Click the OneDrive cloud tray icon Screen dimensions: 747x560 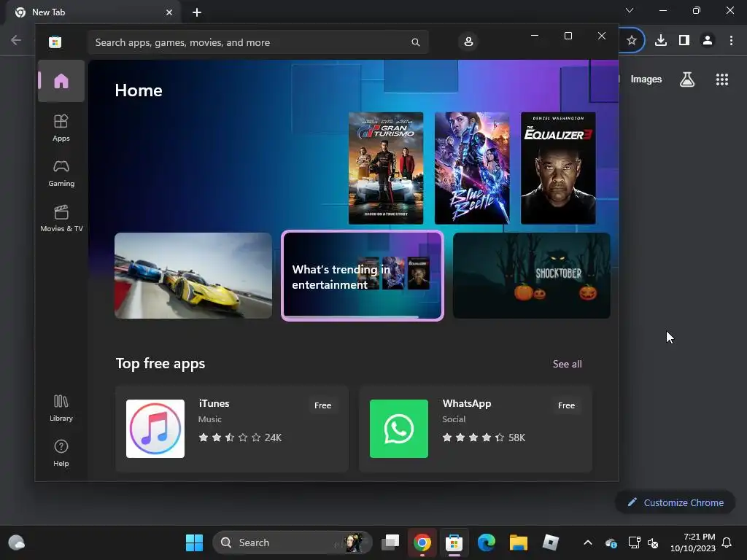coord(611,542)
